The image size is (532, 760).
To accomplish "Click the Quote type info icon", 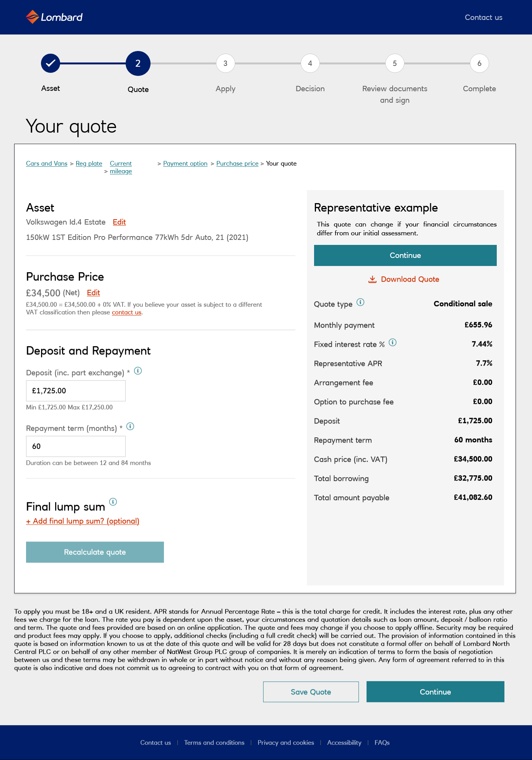I will click(x=360, y=302).
